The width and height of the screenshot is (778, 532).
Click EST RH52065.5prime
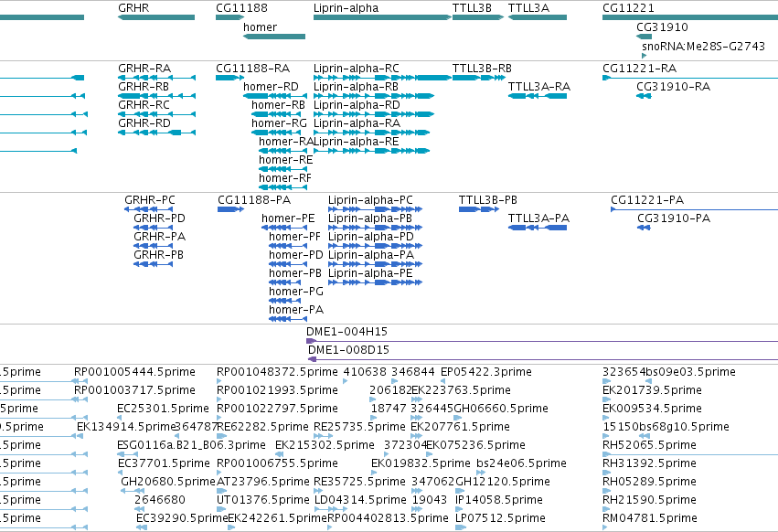[690, 454]
